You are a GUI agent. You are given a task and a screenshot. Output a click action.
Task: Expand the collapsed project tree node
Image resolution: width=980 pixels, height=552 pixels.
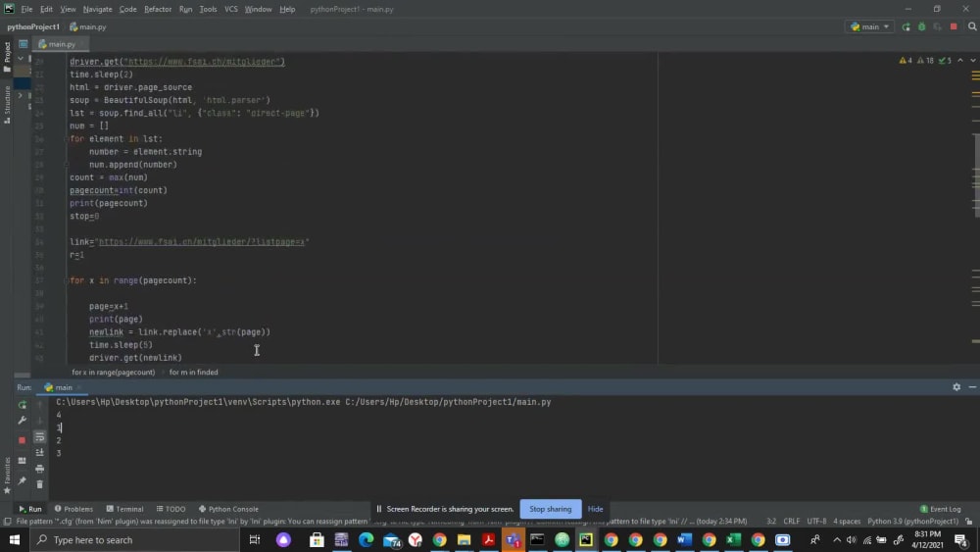point(20,96)
